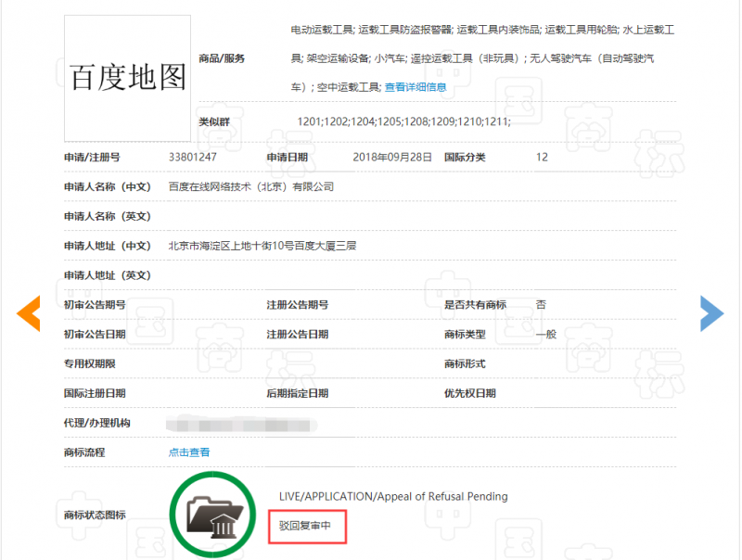Open trademark flow via 点击查看 link

pos(189,452)
